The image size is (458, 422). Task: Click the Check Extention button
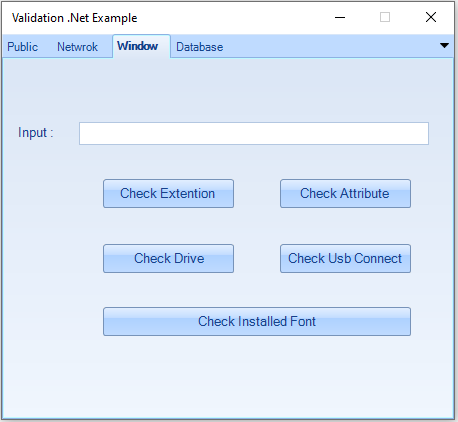[x=168, y=194]
